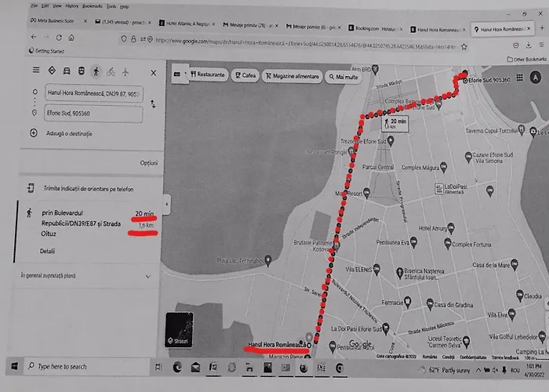This screenshot has width=549, height=392.
Task: Open the Edit menu
Action: coord(45,6)
